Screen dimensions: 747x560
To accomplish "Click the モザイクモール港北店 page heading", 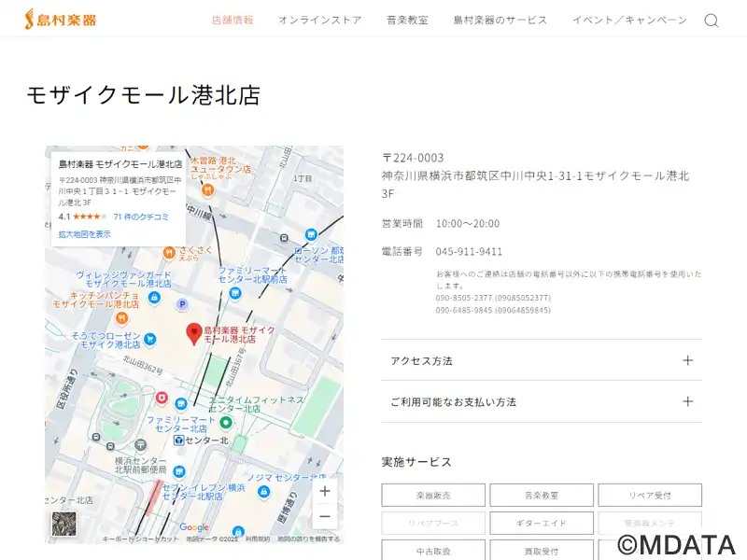I will [x=144, y=95].
